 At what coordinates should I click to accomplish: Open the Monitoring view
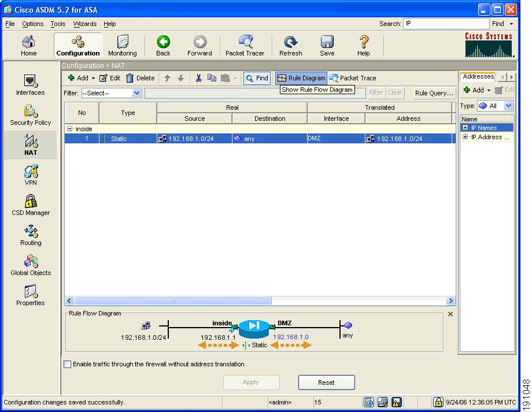[123, 46]
